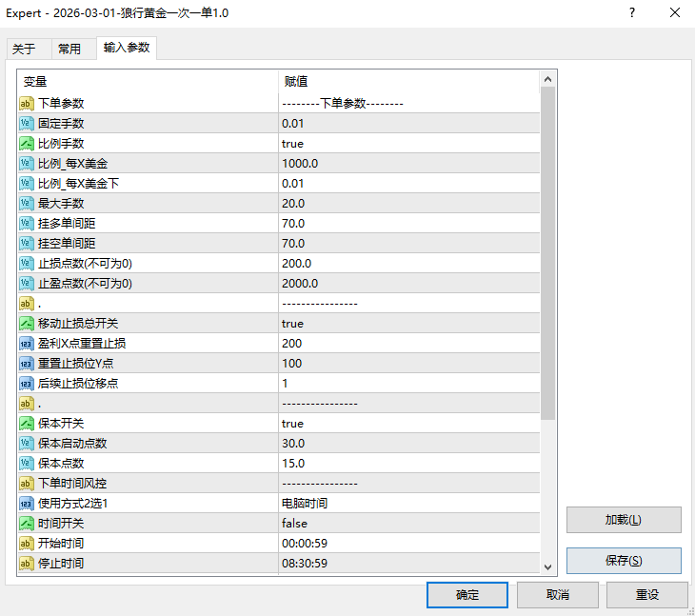Click the help question mark in title bar
The width and height of the screenshot is (695, 616).
point(632,12)
